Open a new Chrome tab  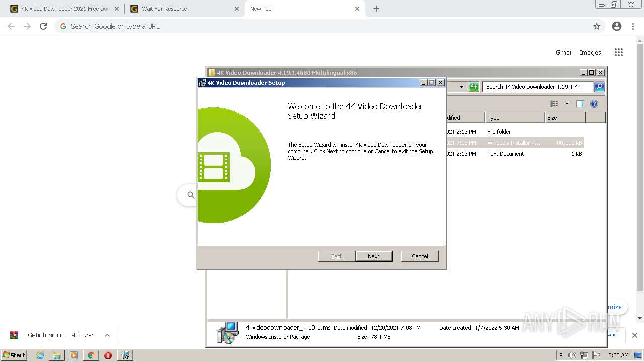click(376, 9)
